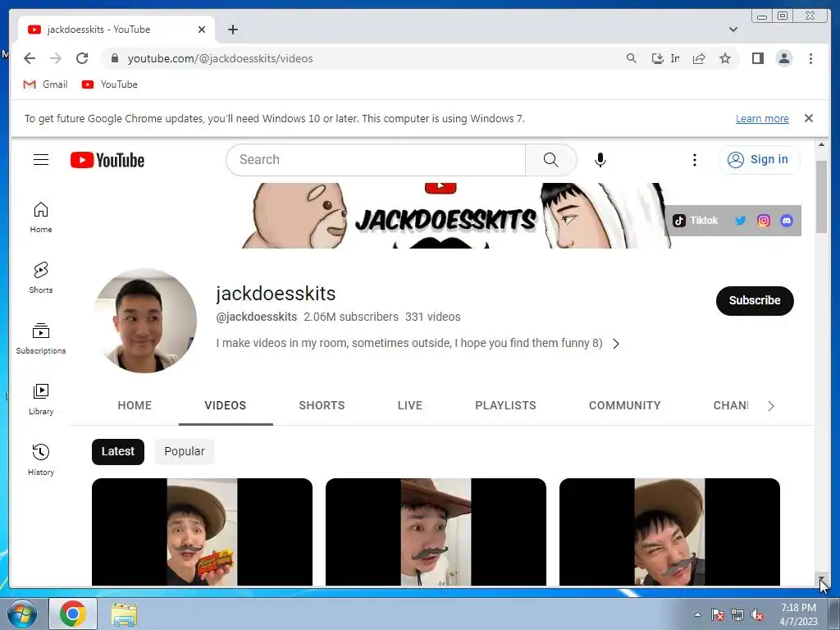The width and height of the screenshot is (840, 630).
Task: Switch to the SHORTS channel tab
Action: [x=322, y=405]
